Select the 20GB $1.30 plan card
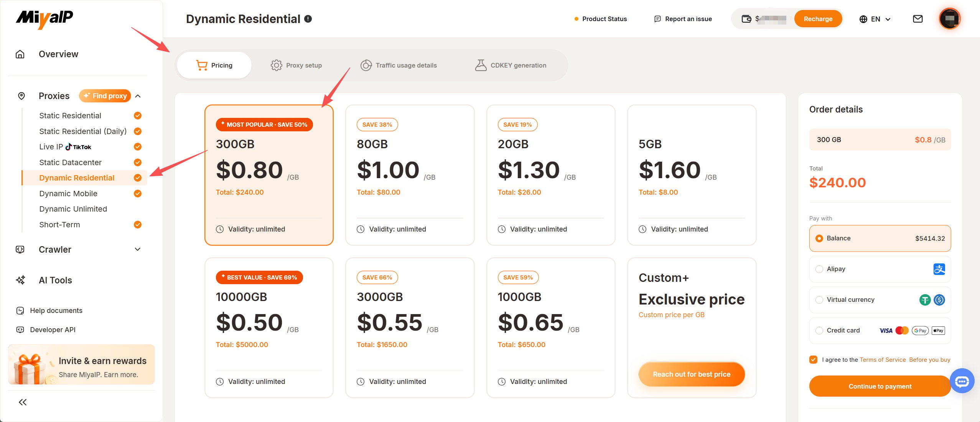This screenshot has height=422, width=980. [x=551, y=175]
